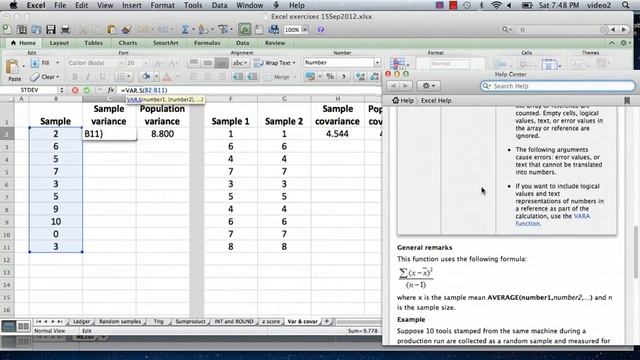Screen dimensions: 640x360
Task: Open the Format menu in menu bar
Action: point(162,5)
